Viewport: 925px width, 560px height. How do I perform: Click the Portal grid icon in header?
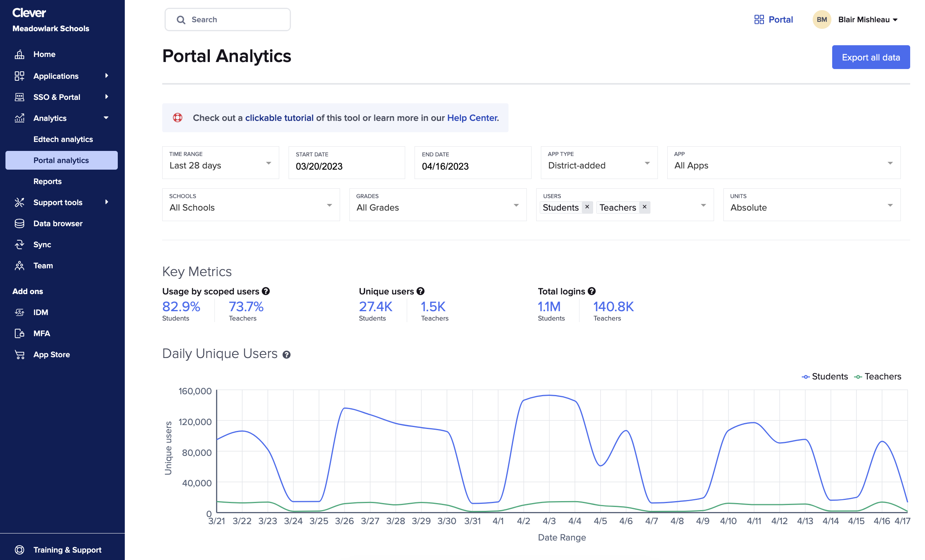(758, 19)
